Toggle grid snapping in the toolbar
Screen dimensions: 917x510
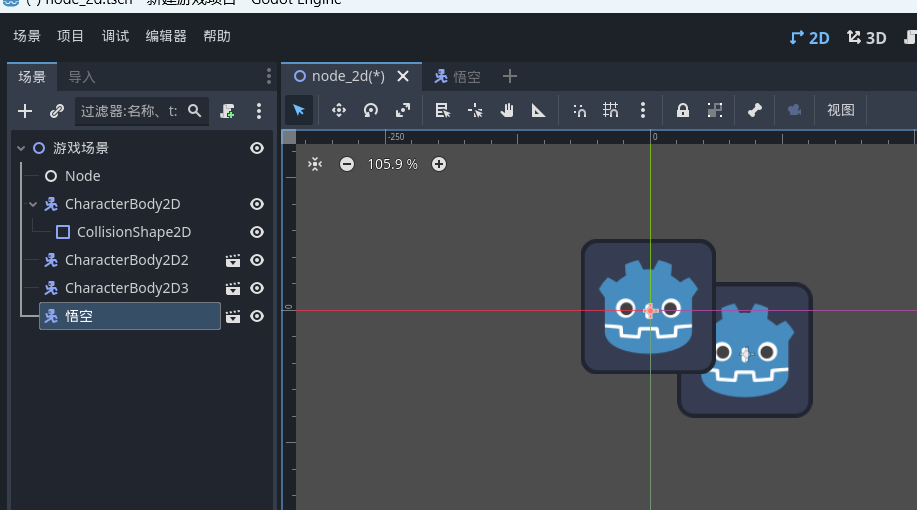point(611,110)
